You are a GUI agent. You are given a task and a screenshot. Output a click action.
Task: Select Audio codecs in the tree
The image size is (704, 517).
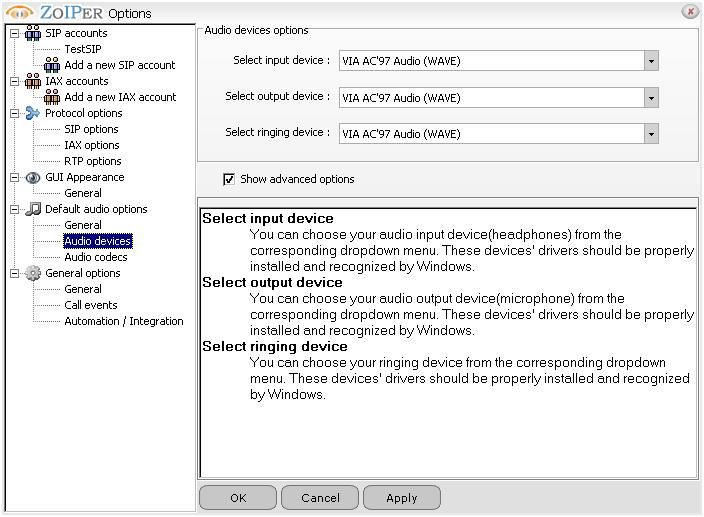point(96,257)
